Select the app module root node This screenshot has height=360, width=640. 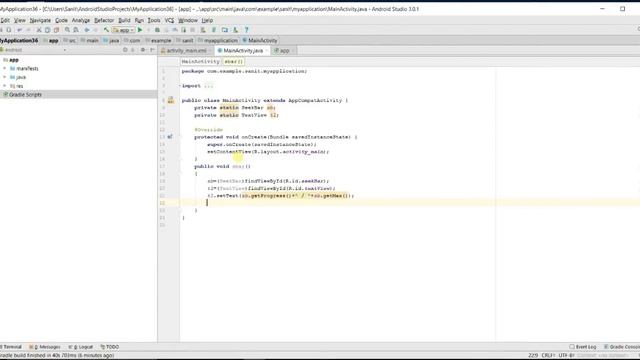tap(13, 60)
